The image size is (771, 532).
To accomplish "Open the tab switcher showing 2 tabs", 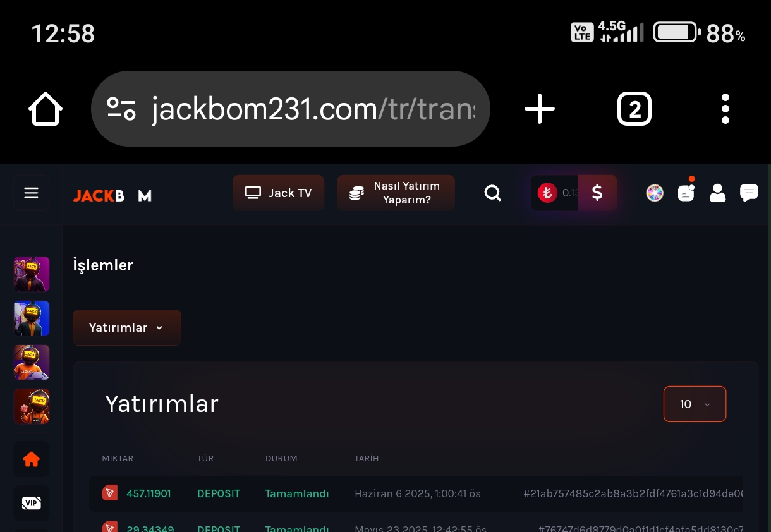I will point(634,109).
